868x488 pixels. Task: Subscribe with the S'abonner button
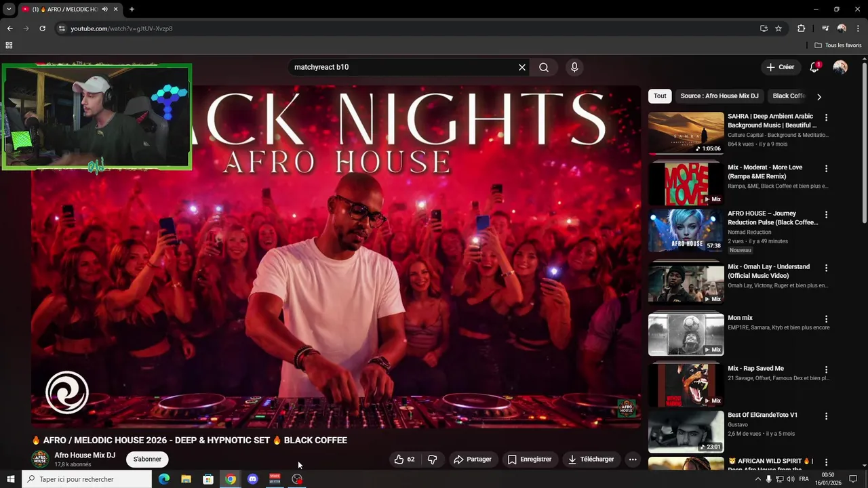point(147,460)
